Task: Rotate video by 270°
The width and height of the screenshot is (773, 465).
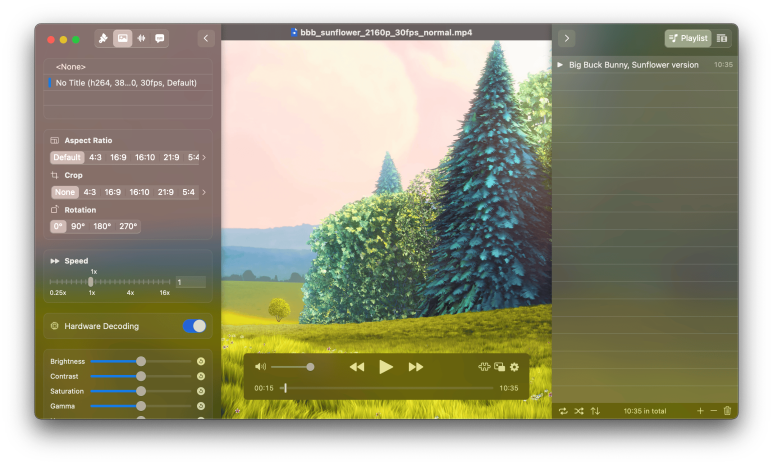Action: pyautogui.click(x=128, y=226)
